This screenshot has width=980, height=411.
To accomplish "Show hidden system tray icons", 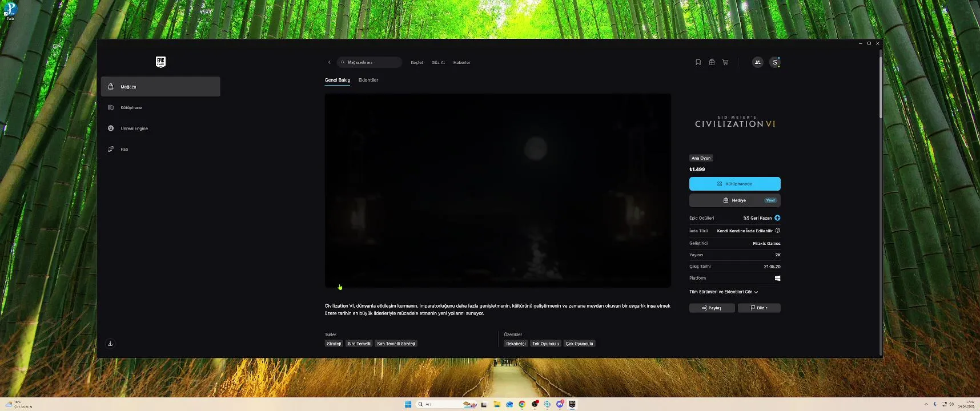I will 926,404.
